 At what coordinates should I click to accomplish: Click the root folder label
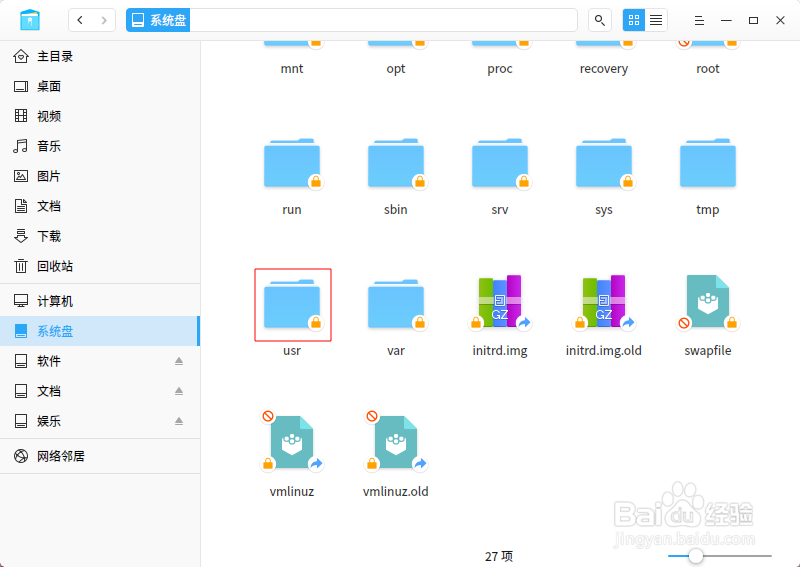pos(708,69)
